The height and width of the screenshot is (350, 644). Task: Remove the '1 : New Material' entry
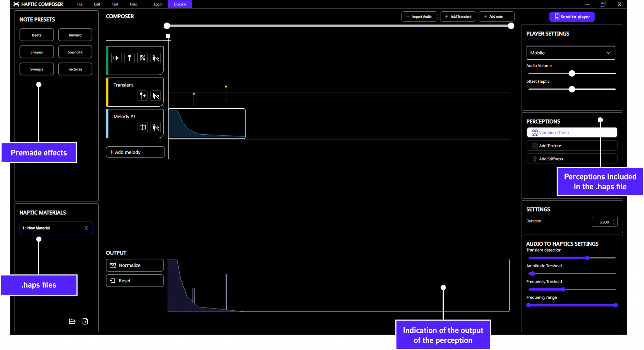pyautogui.click(x=86, y=228)
